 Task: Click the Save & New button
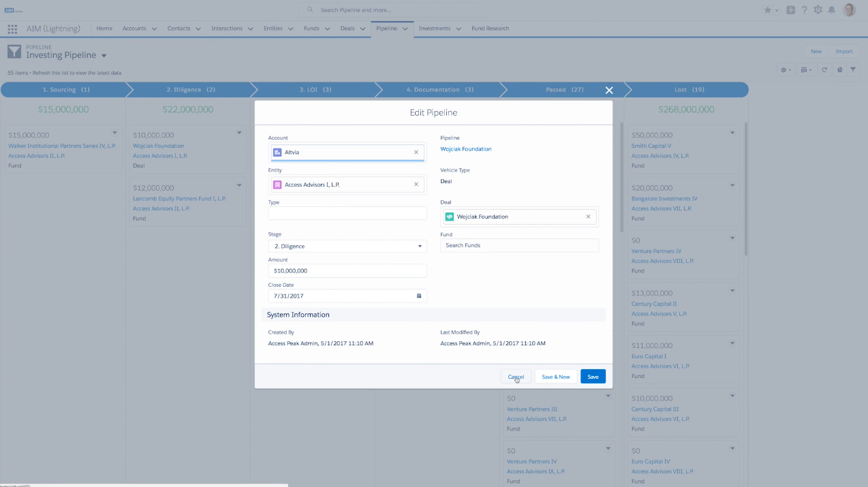click(x=556, y=377)
